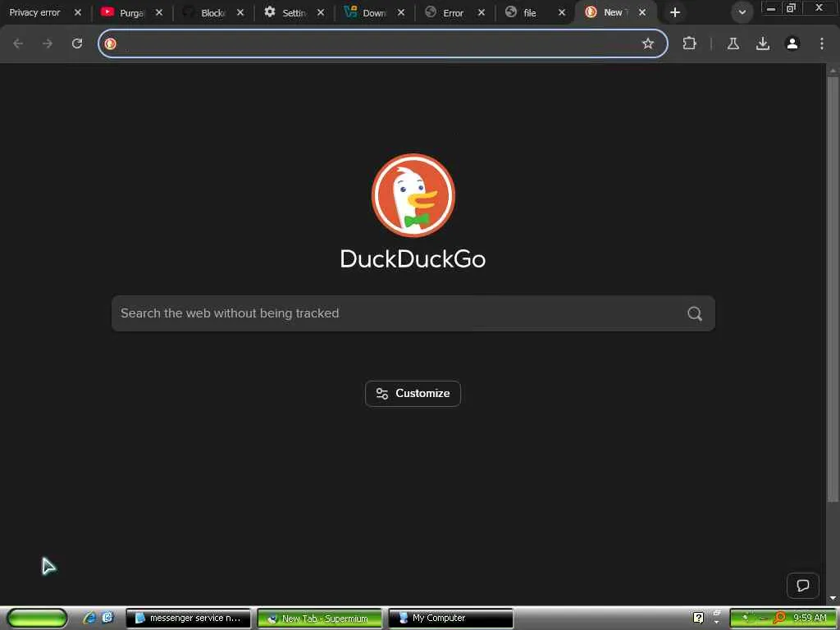Screen dimensions: 840x630
Task: Click the forward navigation arrow
Action: 48,43
